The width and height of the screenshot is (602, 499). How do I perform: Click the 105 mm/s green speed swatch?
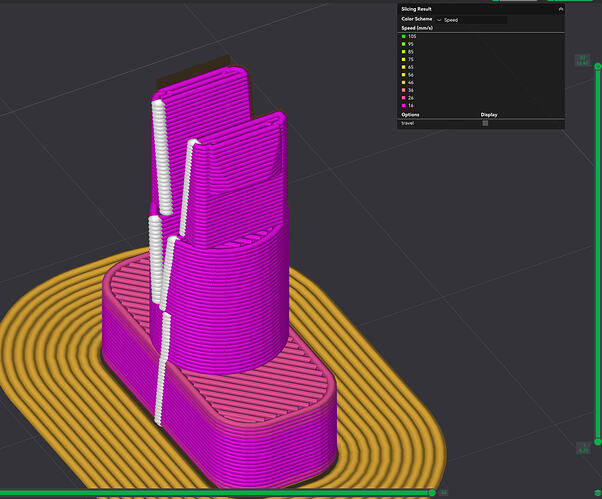point(404,36)
